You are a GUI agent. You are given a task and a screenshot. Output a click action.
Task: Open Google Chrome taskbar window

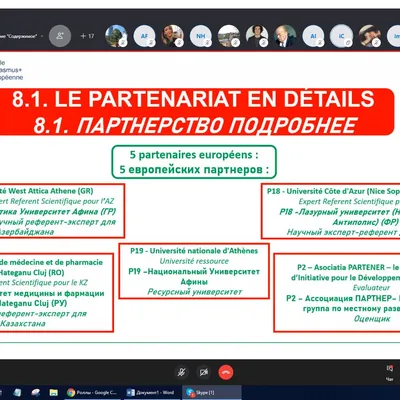93,392
